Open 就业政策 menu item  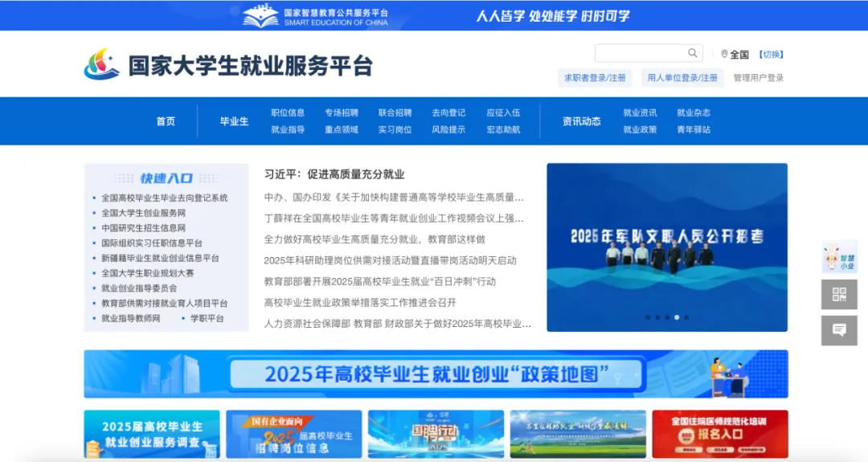coord(640,129)
